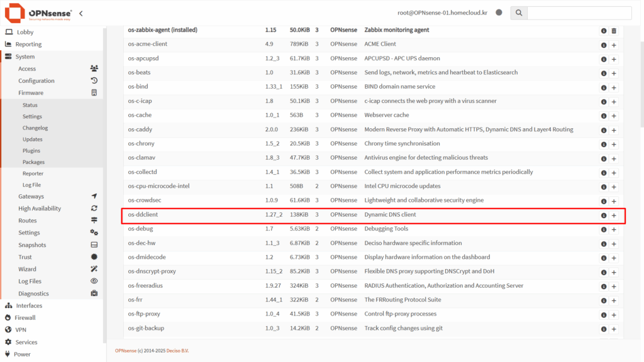The image size is (644, 362).
Task: Install os-freeradius with the plus icon
Action: coord(614,286)
